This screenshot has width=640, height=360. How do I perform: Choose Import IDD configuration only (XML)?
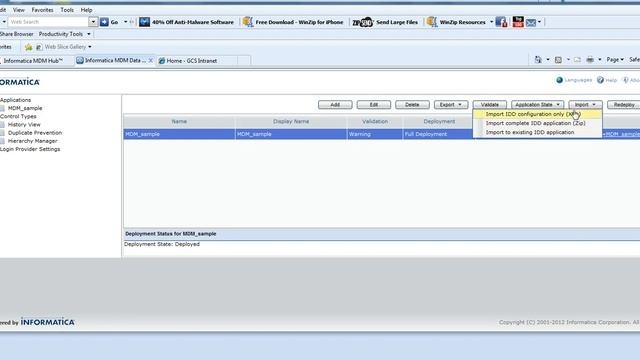pos(538,114)
